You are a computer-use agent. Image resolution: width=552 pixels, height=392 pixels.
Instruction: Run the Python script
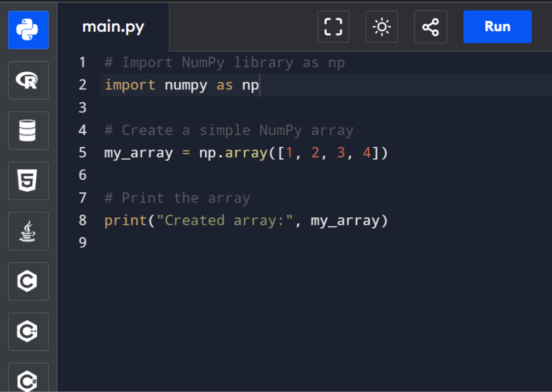pos(497,26)
